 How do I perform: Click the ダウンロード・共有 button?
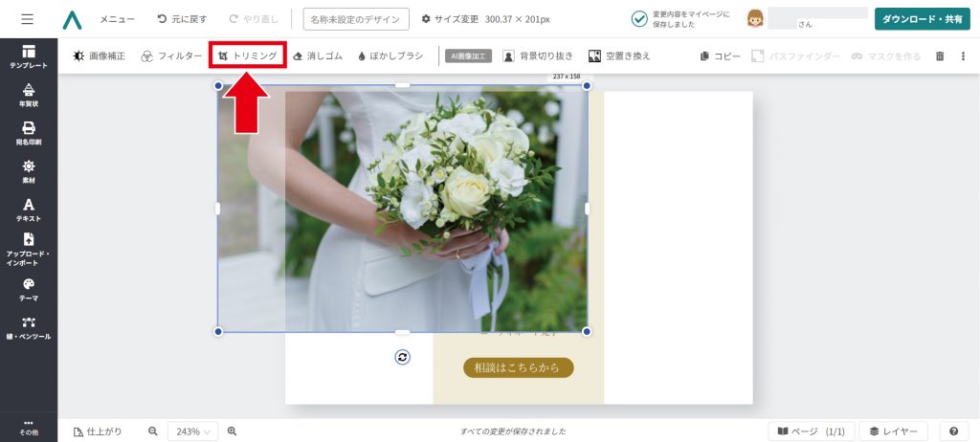922,19
